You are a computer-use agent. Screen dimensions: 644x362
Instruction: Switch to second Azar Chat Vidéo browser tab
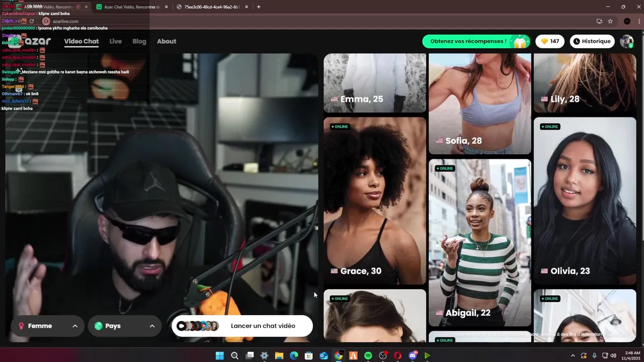pyautogui.click(x=131, y=7)
